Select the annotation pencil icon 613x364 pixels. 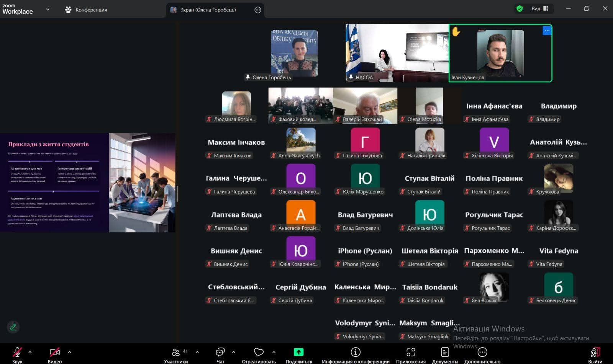tap(13, 327)
